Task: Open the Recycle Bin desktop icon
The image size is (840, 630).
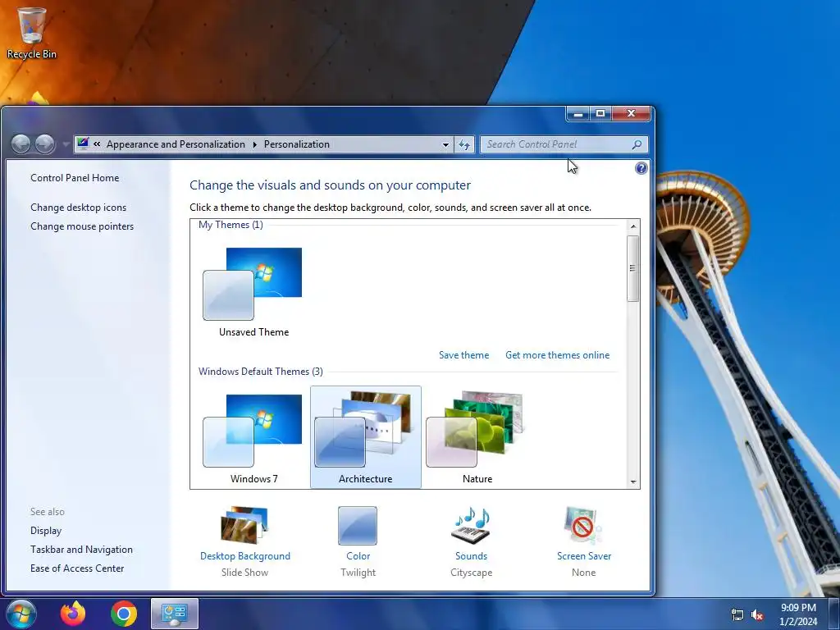Action: pyautogui.click(x=31, y=32)
